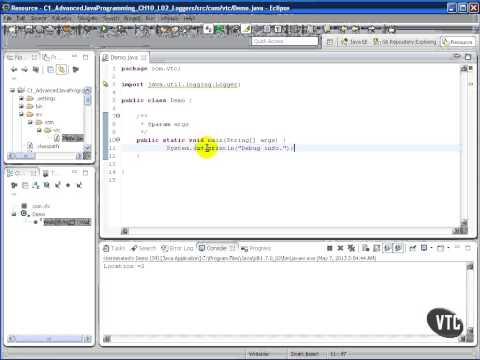Switch to the Error Log tab
Image resolution: width=480 pixels, height=360 pixels.
tap(177, 248)
